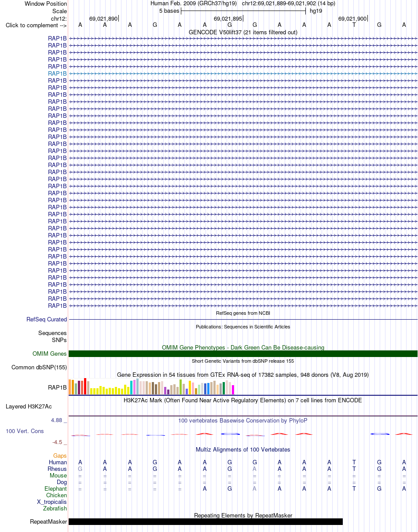
Task: Click the T base in the complement ruler
Action: click(354, 25)
